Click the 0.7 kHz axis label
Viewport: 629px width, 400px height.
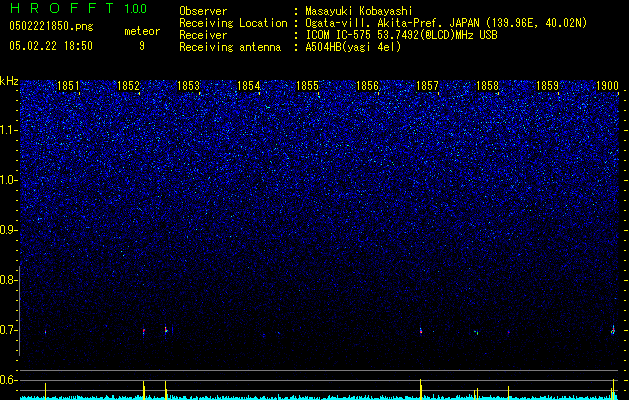(8, 330)
